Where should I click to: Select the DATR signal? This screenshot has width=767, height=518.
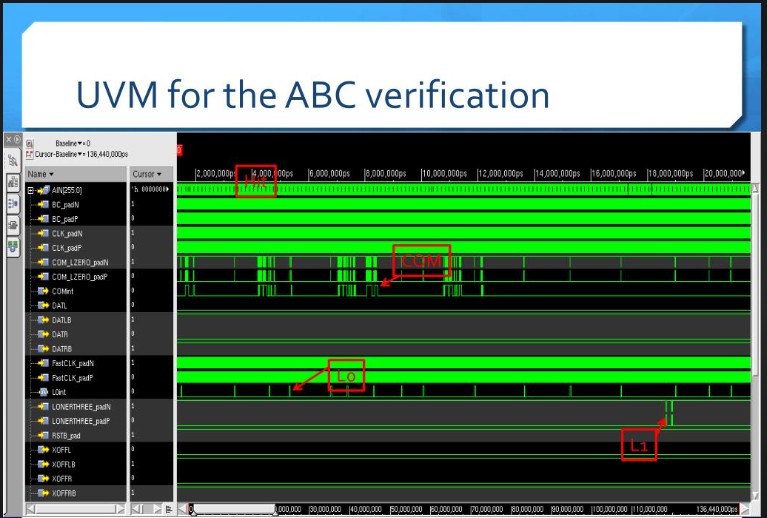click(x=60, y=335)
